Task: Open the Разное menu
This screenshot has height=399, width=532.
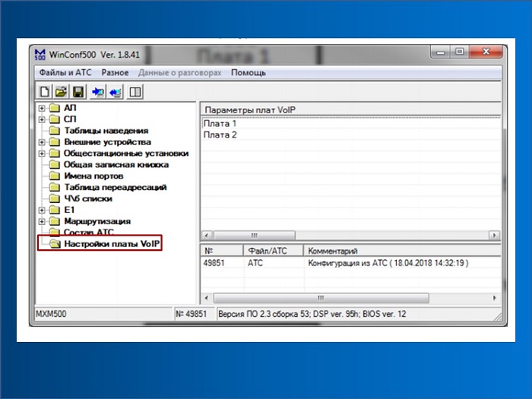Action: click(x=115, y=73)
